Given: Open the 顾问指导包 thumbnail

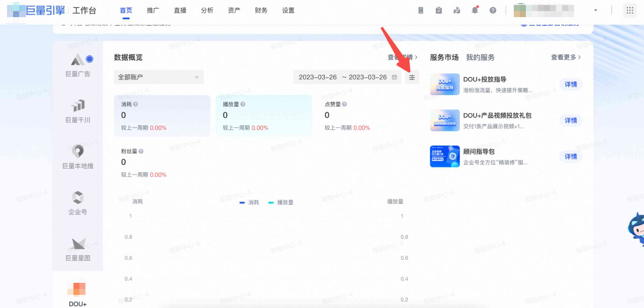Looking at the screenshot, I should click(x=444, y=157).
